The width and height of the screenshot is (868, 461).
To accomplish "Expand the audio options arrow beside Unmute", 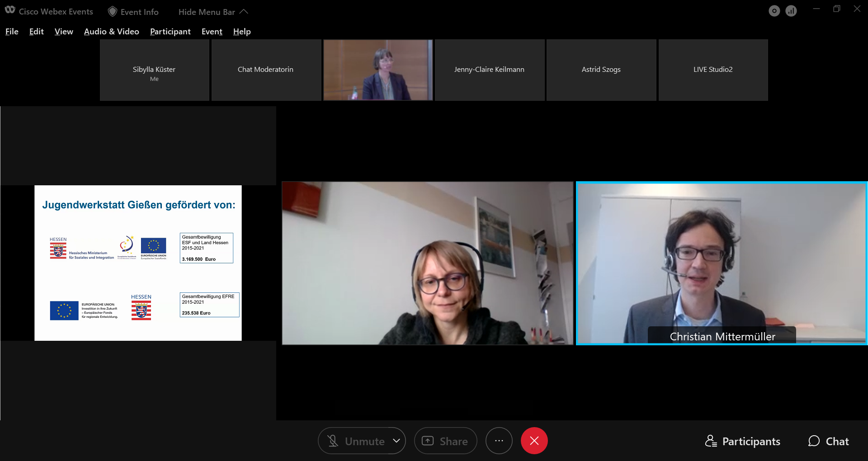I will 396,441.
